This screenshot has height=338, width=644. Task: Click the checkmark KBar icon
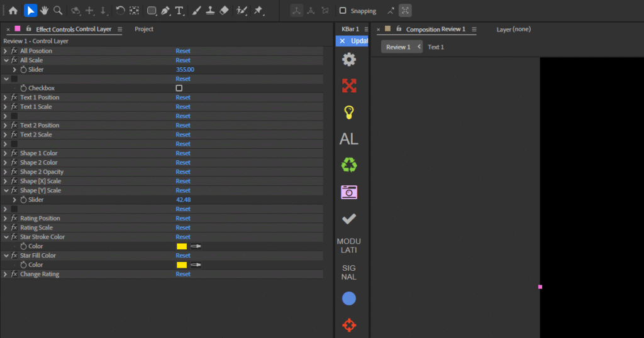pyautogui.click(x=348, y=219)
